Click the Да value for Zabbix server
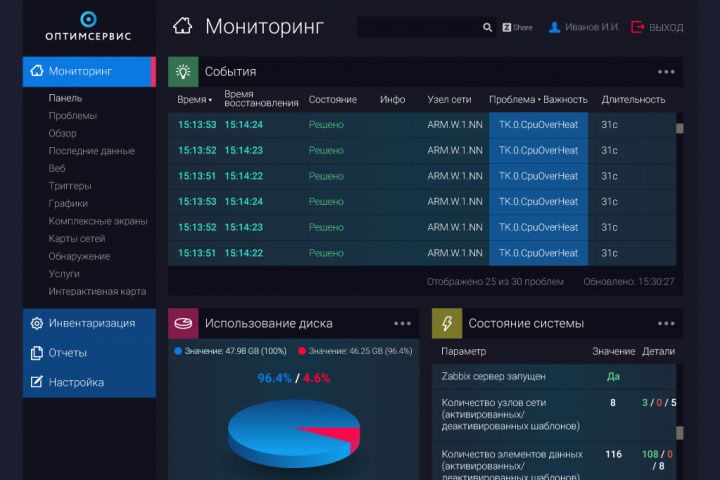The width and height of the screenshot is (720, 480). click(613, 377)
